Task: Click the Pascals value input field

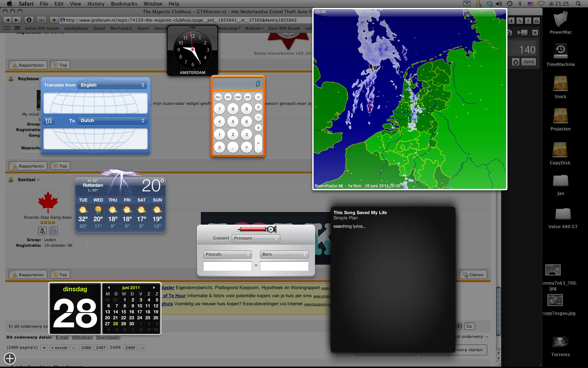Action: click(227, 266)
